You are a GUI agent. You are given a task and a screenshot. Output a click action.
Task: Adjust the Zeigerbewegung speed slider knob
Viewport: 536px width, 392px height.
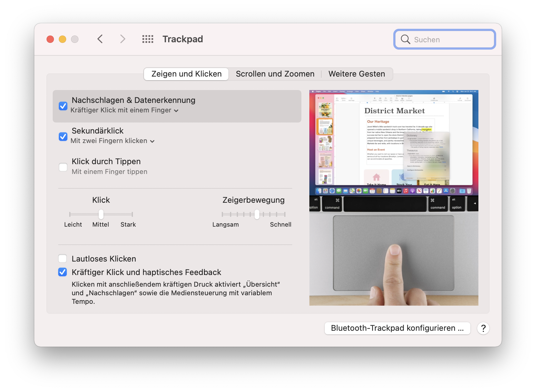[x=257, y=214]
